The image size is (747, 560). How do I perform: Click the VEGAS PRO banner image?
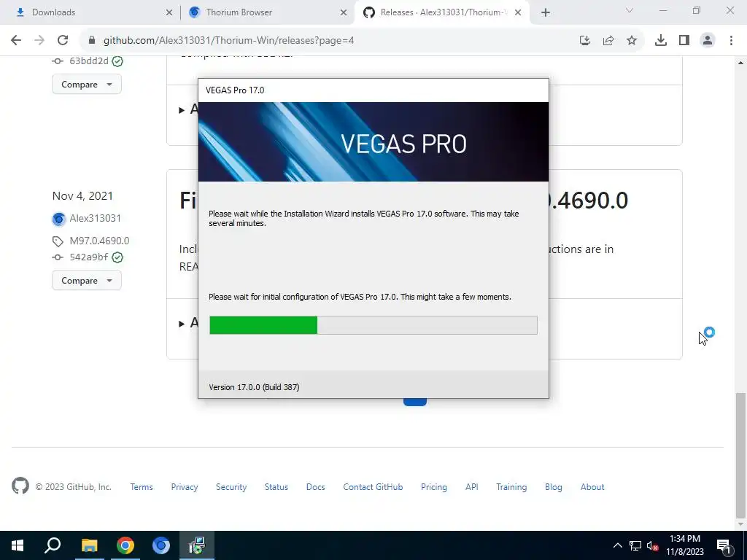373,142
